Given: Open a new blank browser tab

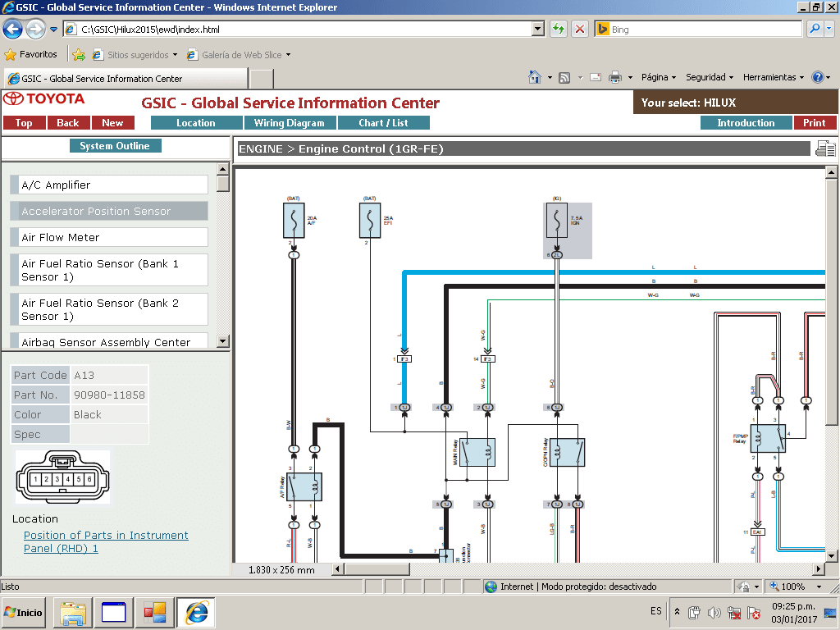Looking at the screenshot, I should 262,79.
